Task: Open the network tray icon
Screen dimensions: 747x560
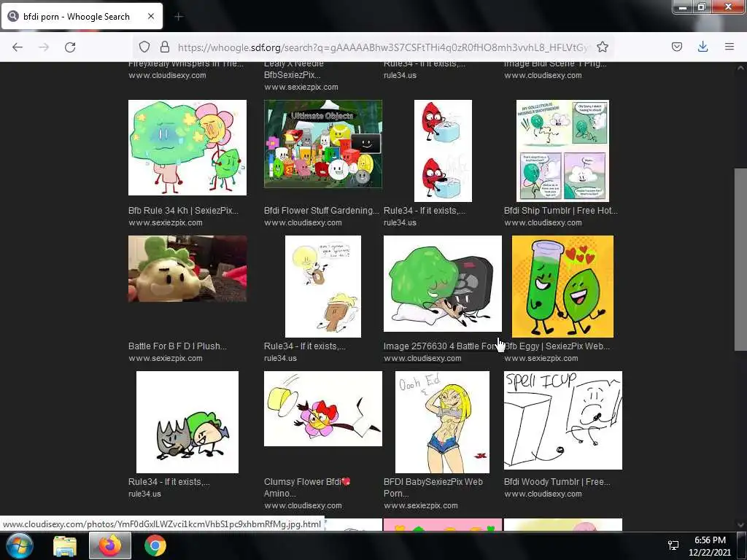Action: (673, 545)
